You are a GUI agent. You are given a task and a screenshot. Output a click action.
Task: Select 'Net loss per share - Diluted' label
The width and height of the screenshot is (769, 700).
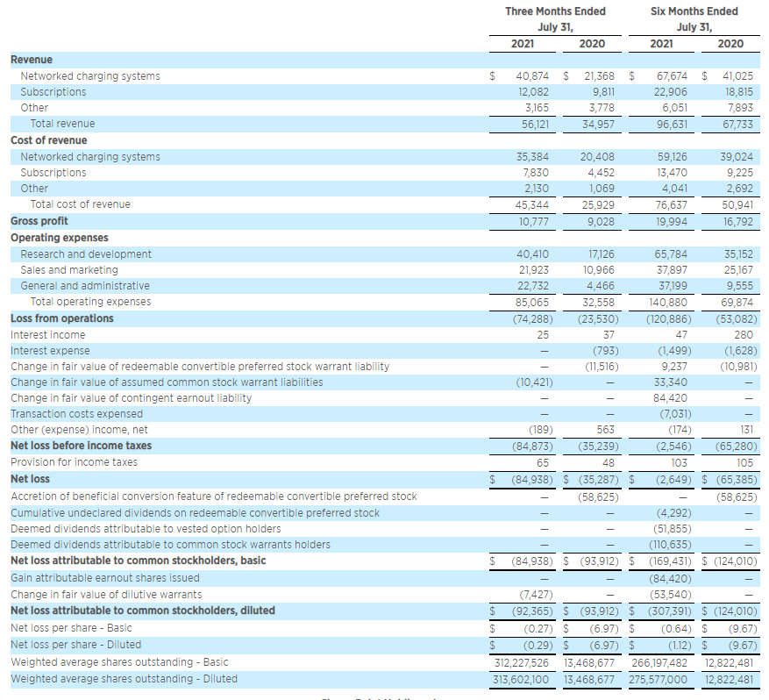point(76,645)
